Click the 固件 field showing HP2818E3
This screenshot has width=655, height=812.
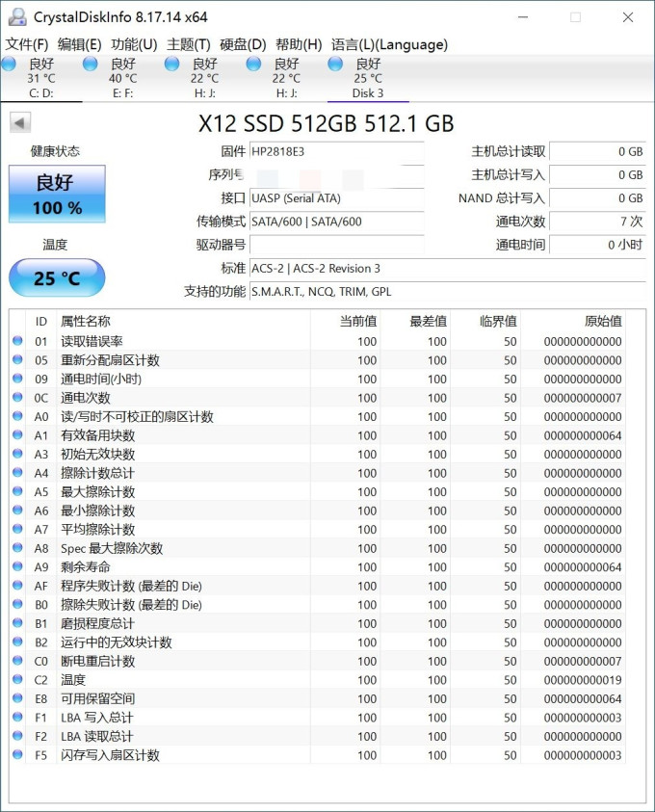point(336,152)
